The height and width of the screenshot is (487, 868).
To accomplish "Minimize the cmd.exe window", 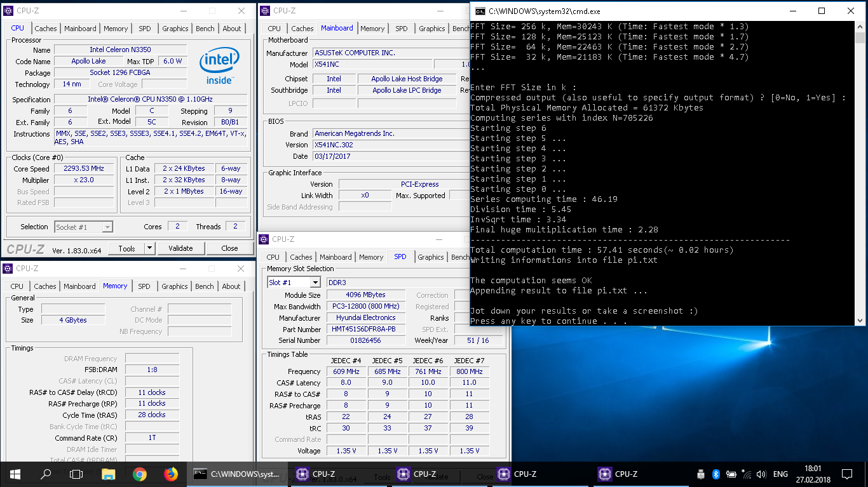I will pos(792,11).
